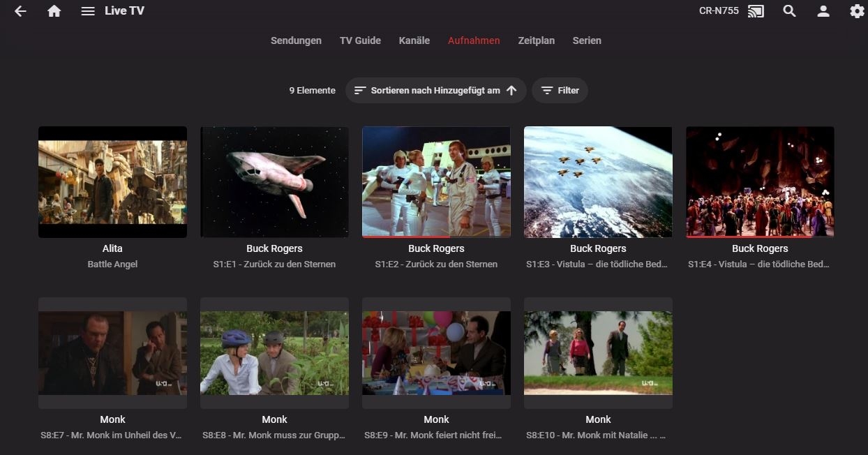Screen dimensions: 868x455
Task: Open the home screen icon
Action: [54, 11]
